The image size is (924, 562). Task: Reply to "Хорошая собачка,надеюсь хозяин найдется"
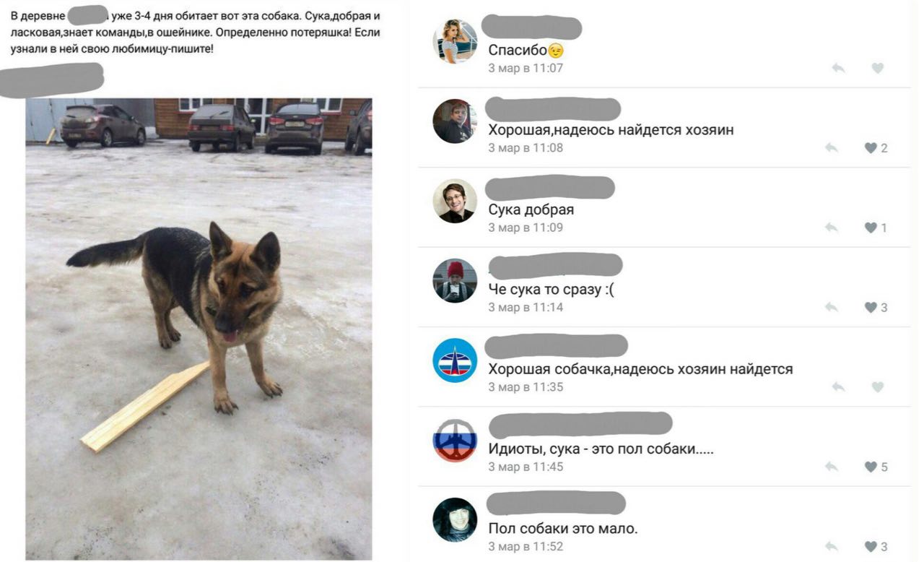[x=838, y=387]
